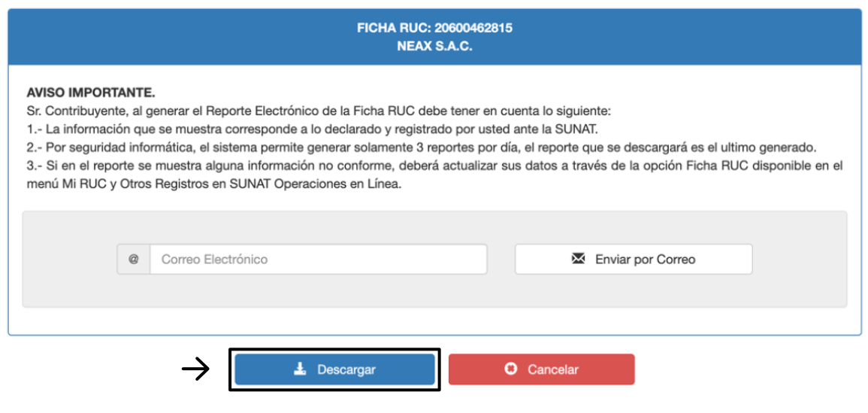Select the NEAX S.A.C. company name
Viewport: 868px width, 413px height.
(x=434, y=46)
